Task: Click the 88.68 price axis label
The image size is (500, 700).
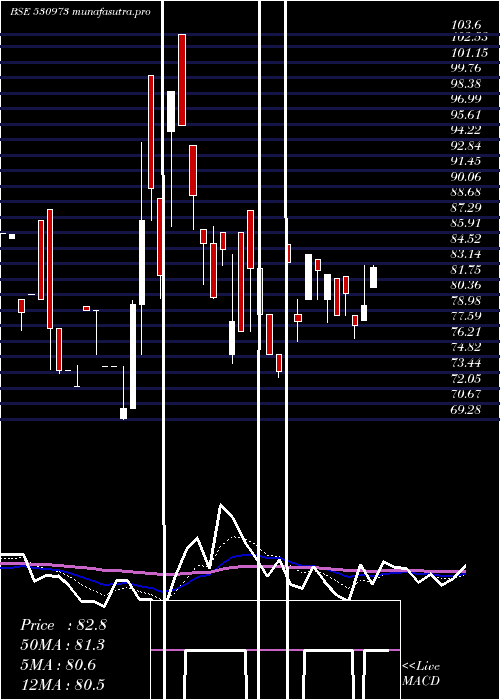Action: point(466,192)
